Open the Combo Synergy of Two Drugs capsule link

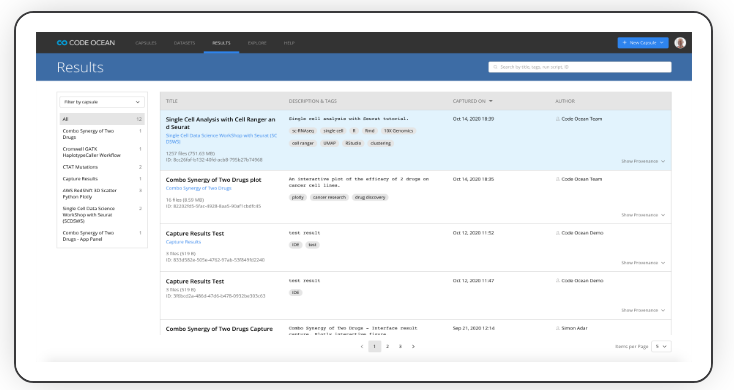[198, 188]
